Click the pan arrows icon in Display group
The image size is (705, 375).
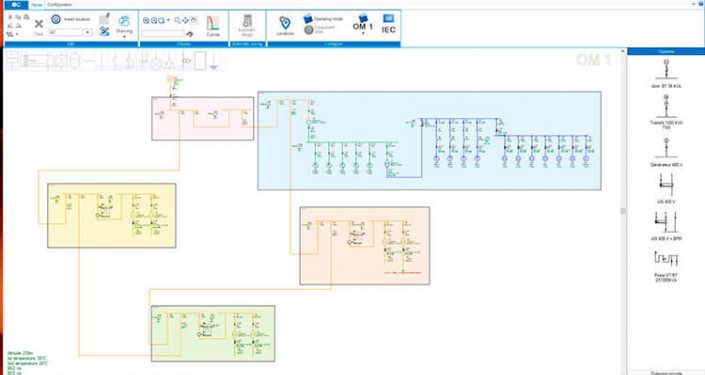point(186,21)
